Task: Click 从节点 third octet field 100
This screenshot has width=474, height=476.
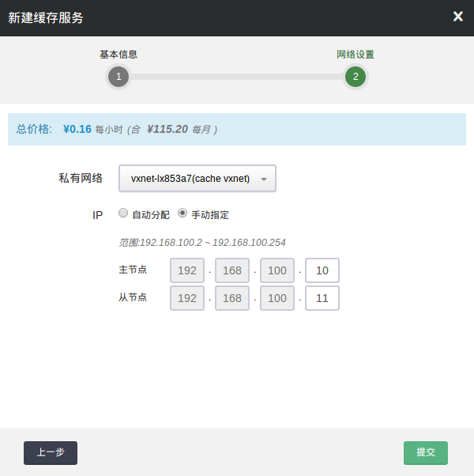Action: point(277,298)
